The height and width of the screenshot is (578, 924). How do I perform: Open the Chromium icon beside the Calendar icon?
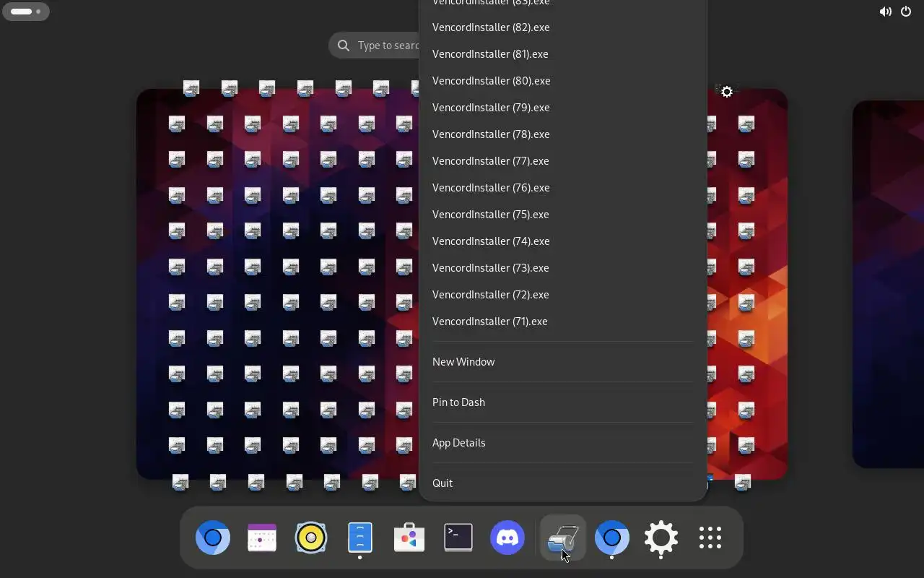pyautogui.click(x=213, y=538)
